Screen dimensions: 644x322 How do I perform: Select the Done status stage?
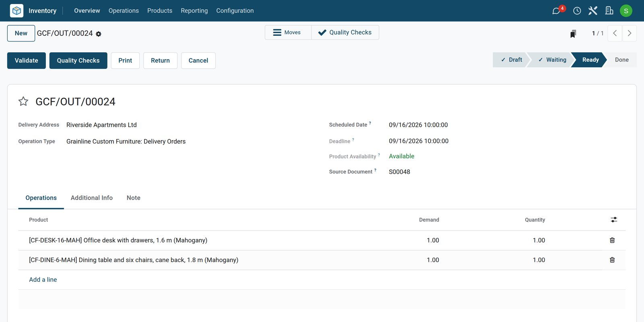tap(621, 60)
